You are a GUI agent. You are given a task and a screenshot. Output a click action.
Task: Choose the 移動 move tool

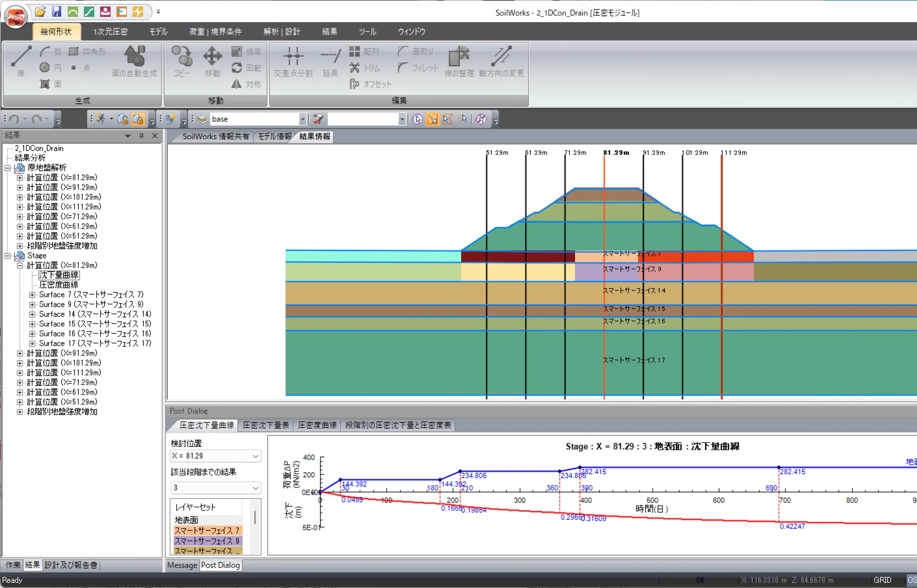pyautogui.click(x=213, y=61)
